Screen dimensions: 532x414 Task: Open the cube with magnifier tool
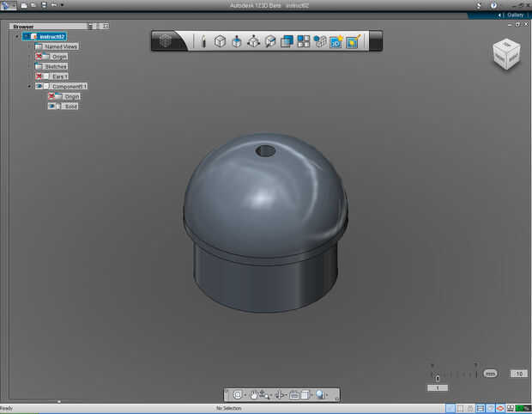click(x=270, y=41)
